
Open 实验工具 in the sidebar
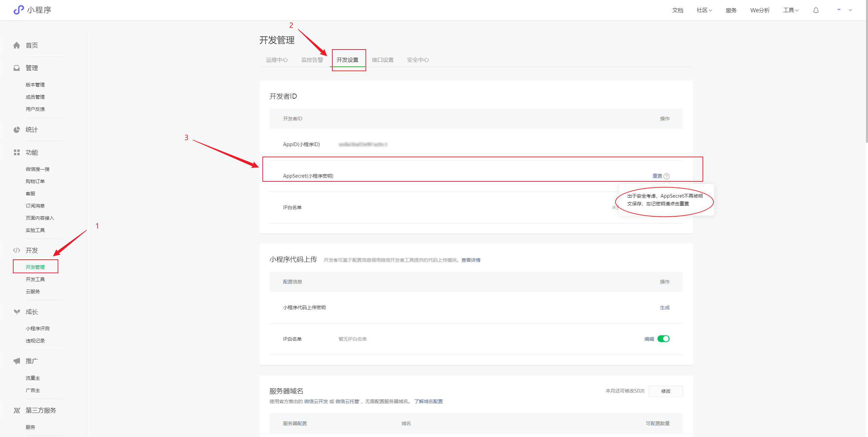[x=35, y=230]
